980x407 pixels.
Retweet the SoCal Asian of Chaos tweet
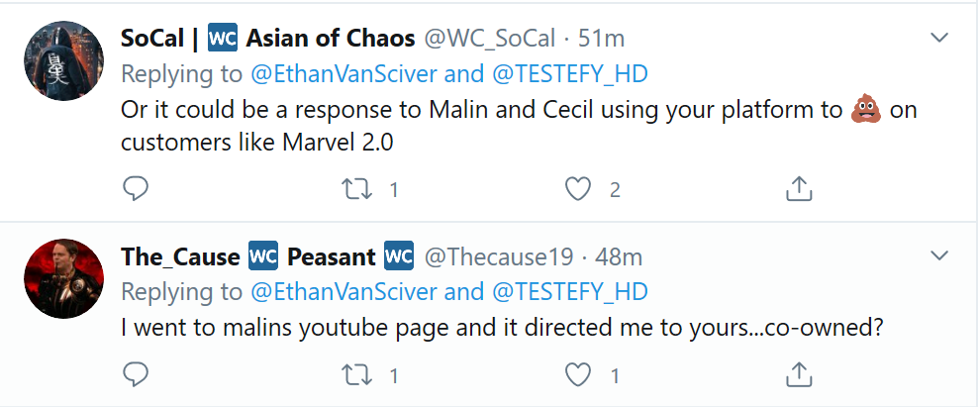coord(357,189)
